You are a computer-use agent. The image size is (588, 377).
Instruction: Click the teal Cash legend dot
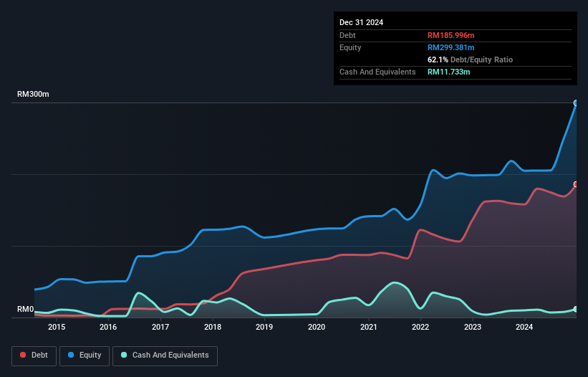pyautogui.click(x=124, y=355)
